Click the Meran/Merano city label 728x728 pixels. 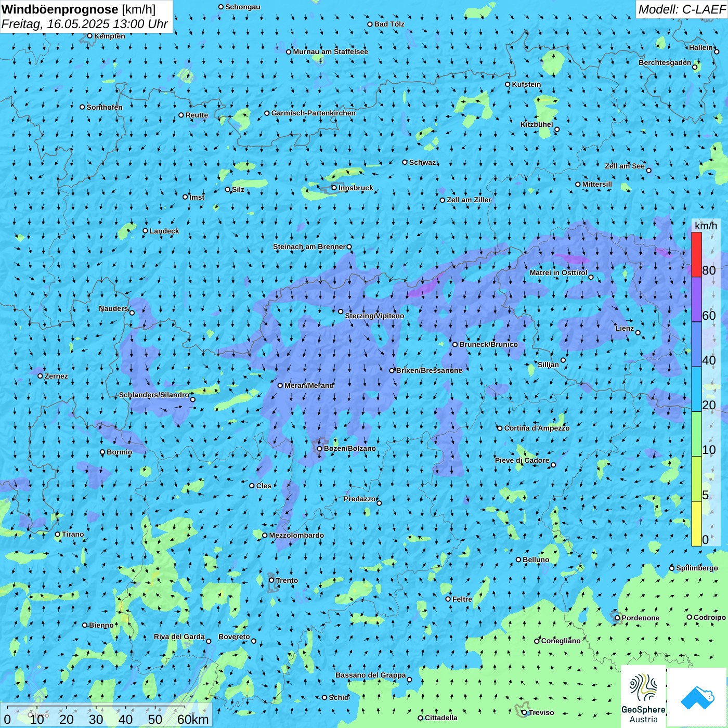[309, 385]
